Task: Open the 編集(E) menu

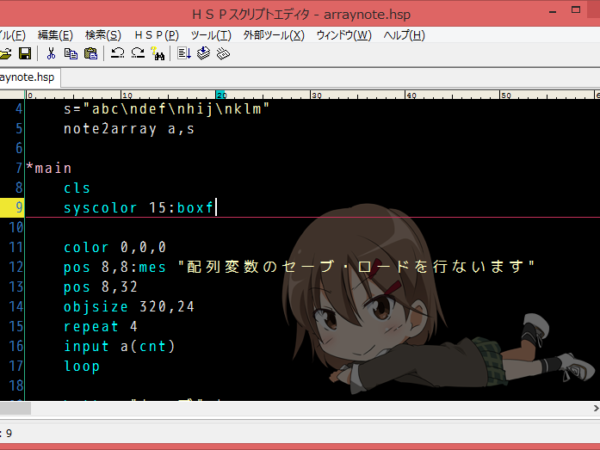Action: (x=55, y=36)
